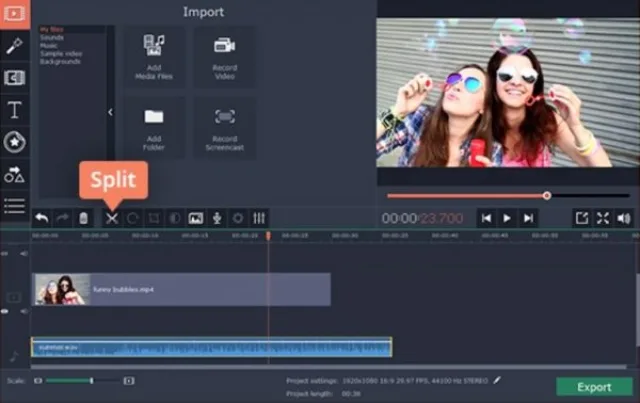Open the image overlay picture tool

(x=196, y=218)
